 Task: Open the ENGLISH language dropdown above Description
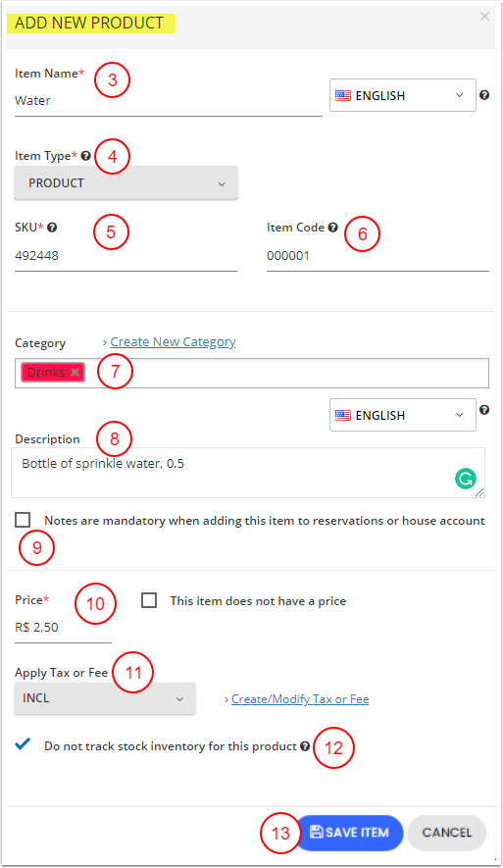(403, 415)
